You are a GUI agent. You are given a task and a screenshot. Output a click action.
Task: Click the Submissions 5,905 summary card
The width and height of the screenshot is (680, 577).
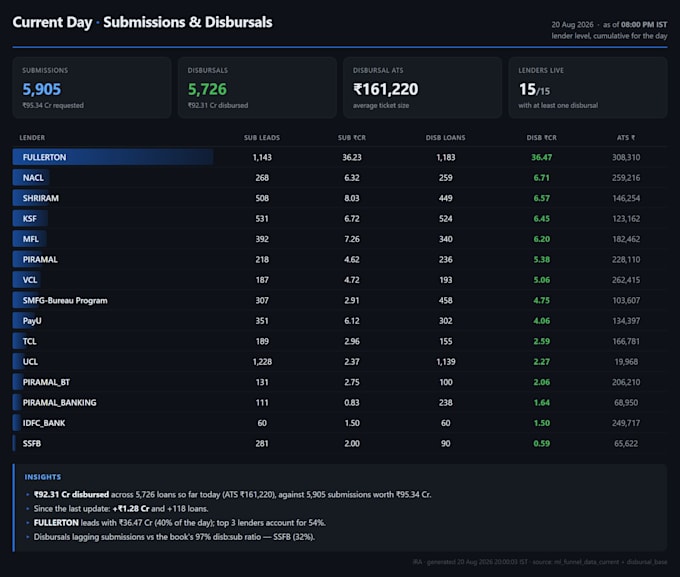point(92,88)
